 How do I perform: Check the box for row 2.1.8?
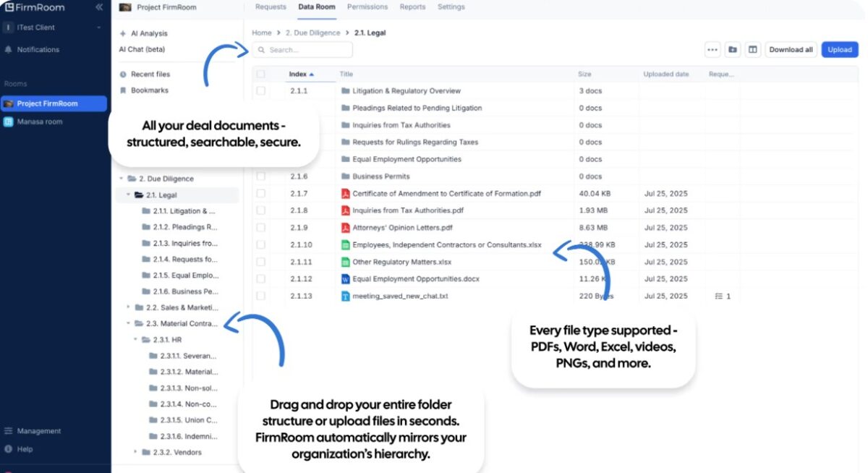click(260, 210)
